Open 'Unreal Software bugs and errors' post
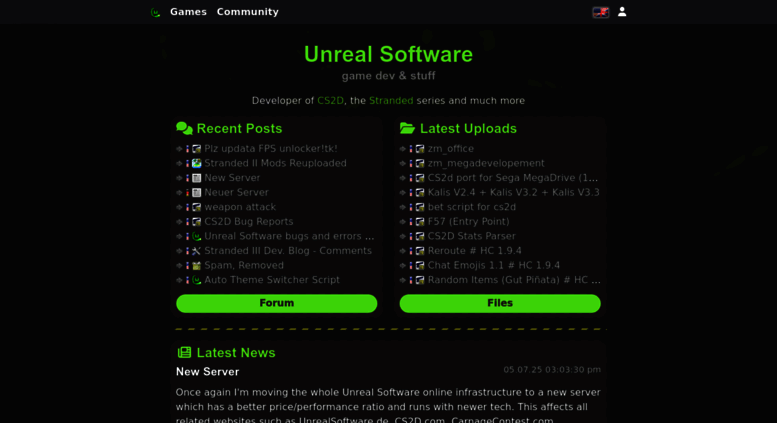 [x=289, y=236]
